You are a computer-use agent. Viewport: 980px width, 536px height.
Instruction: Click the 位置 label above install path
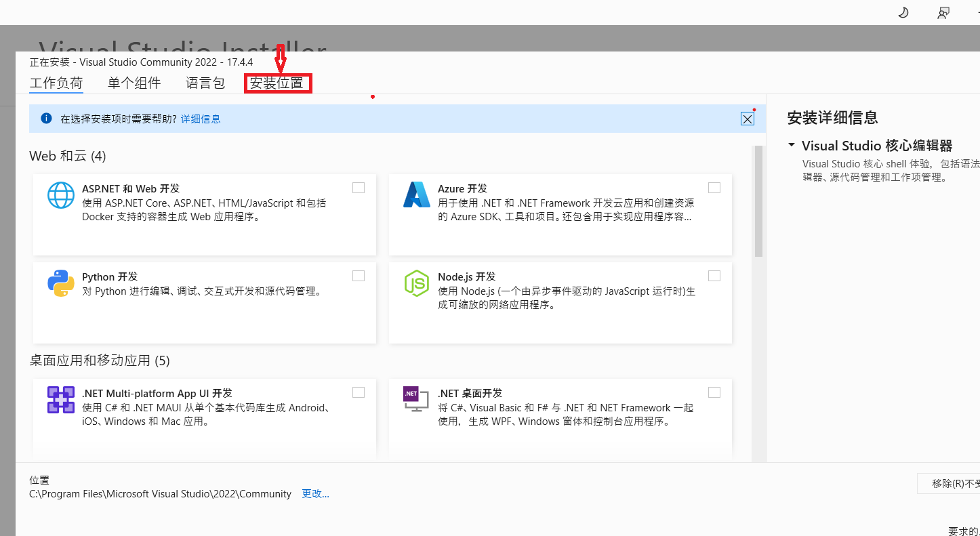click(x=39, y=480)
